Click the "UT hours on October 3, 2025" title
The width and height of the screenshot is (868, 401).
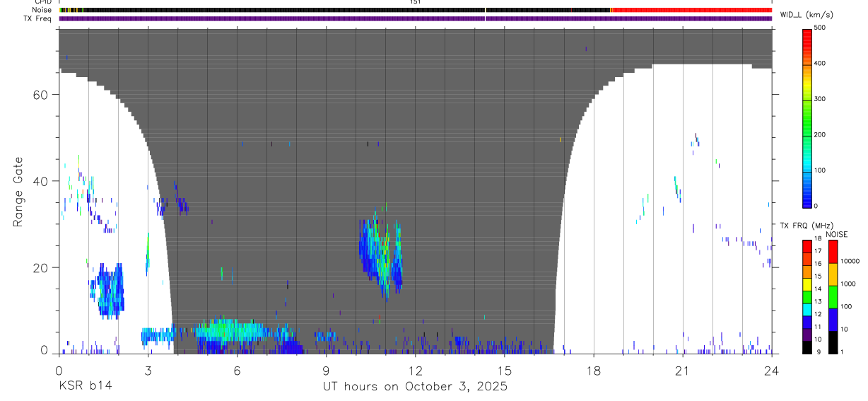tap(415, 387)
